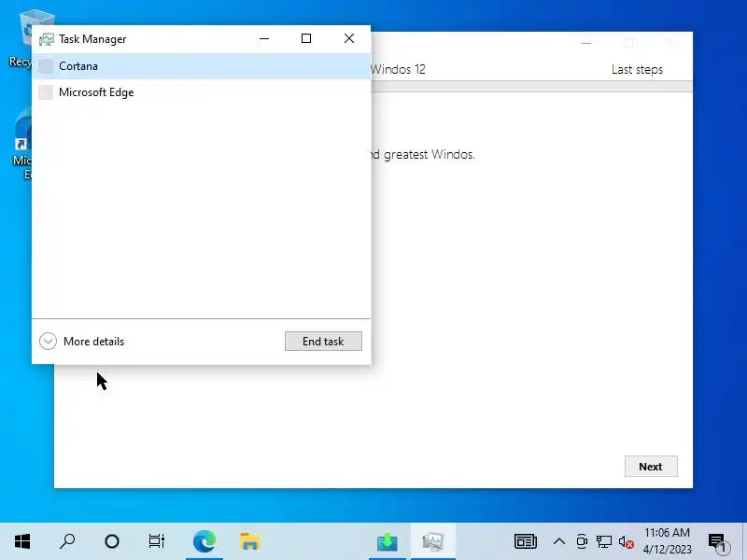Open the Action Center notifications icon

719,542
